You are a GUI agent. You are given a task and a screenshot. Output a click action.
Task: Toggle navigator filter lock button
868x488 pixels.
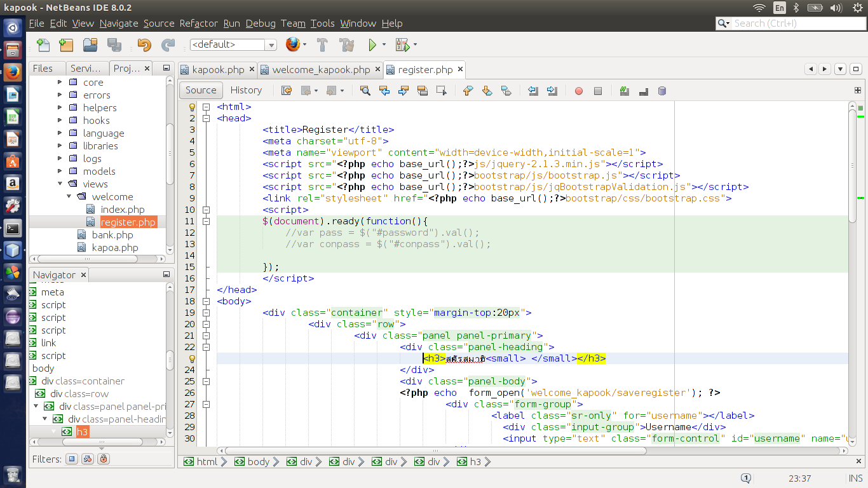104,459
